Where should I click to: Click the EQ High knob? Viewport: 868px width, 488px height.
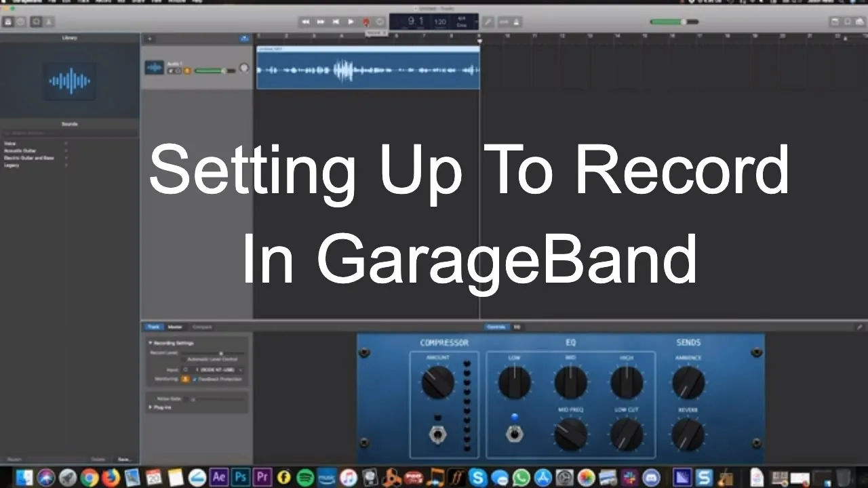pos(627,382)
